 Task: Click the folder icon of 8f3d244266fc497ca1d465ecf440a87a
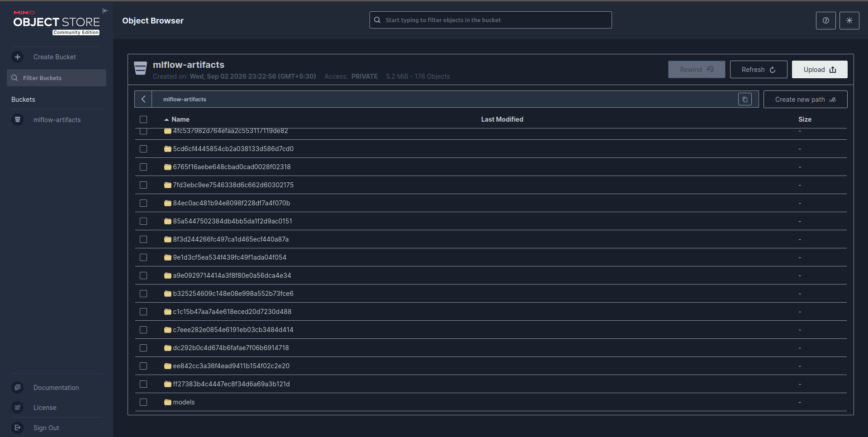(168, 239)
